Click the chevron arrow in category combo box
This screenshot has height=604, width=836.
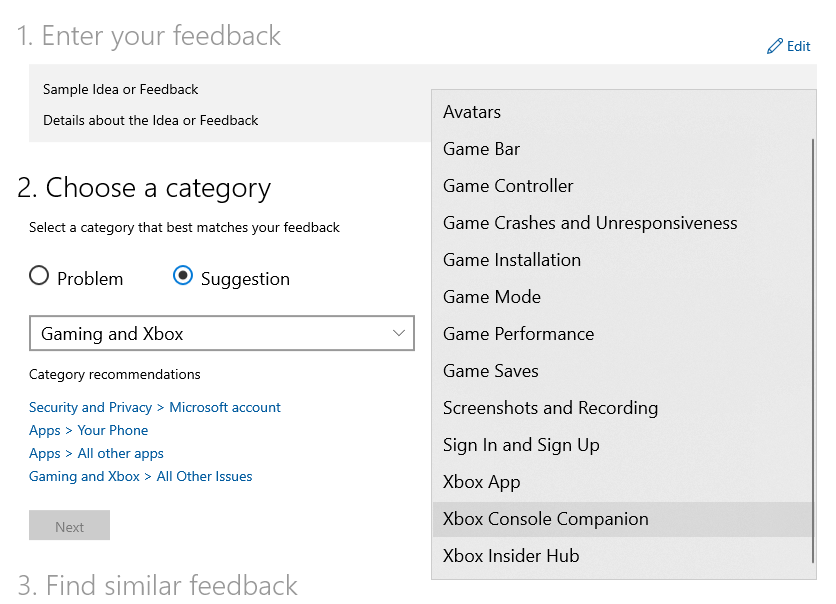click(x=398, y=333)
